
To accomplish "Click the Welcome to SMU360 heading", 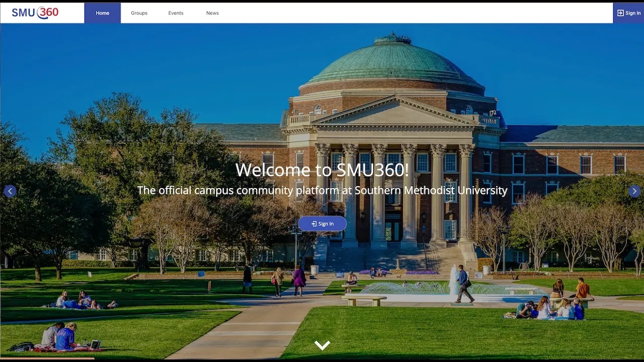I will [322, 170].
